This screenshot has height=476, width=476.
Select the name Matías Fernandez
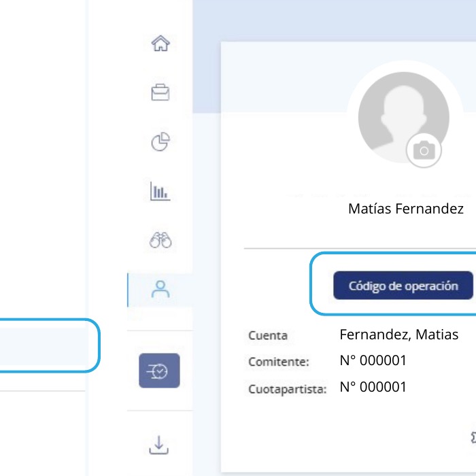[406, 209]
